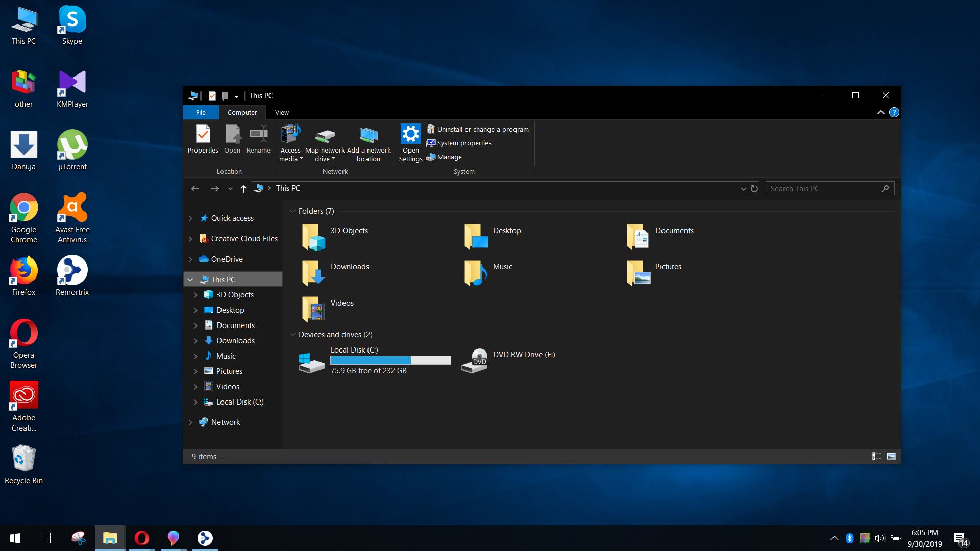
Task: Open the File tab
Action: 201,112
